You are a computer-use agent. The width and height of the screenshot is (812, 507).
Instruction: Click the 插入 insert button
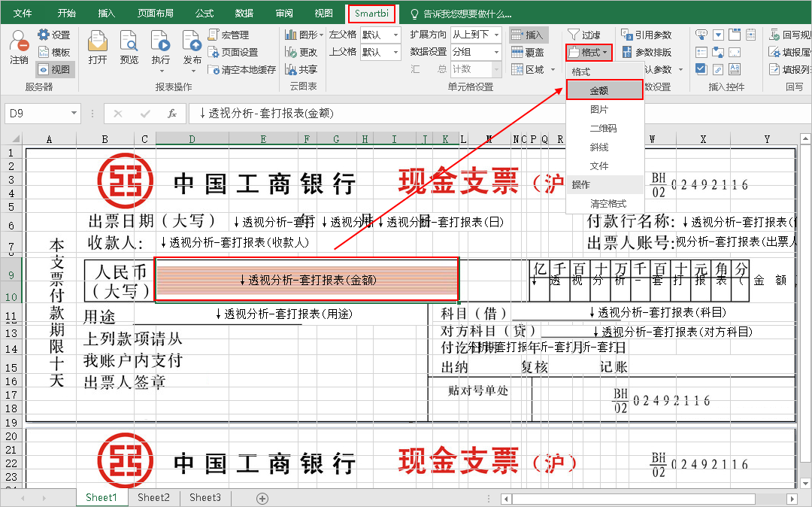527,35
